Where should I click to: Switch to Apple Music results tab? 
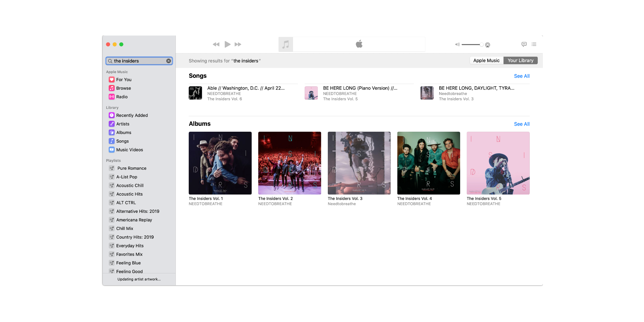pos(486,61)
